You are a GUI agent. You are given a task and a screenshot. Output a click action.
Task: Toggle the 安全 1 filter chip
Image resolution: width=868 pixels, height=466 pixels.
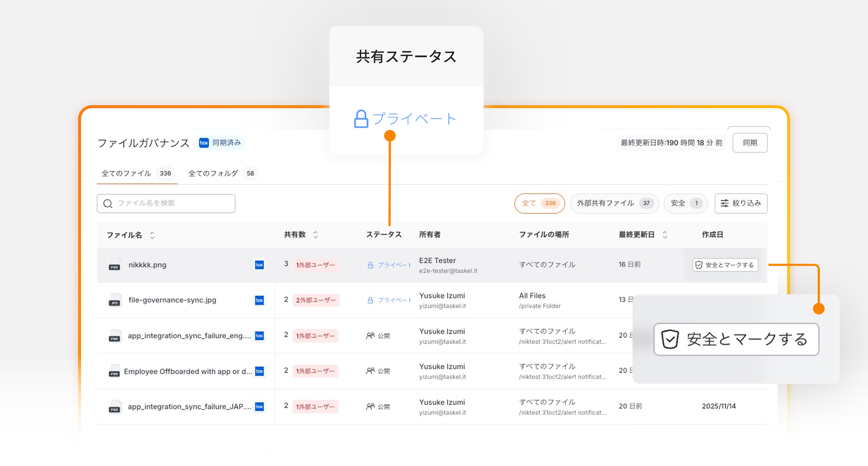685,203
